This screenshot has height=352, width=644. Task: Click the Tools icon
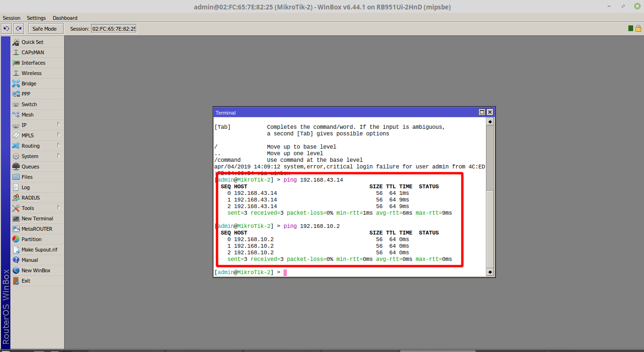click(x=16, y=208)
